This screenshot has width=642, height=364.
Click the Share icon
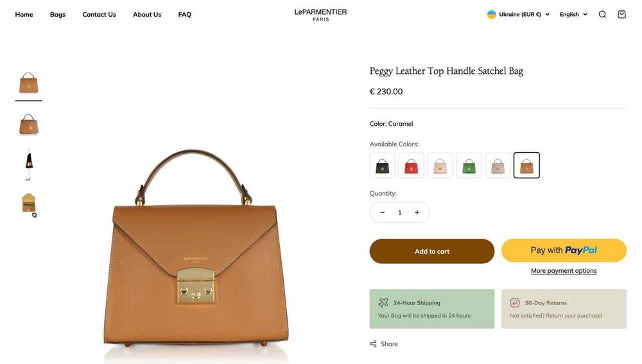point(373,344)
